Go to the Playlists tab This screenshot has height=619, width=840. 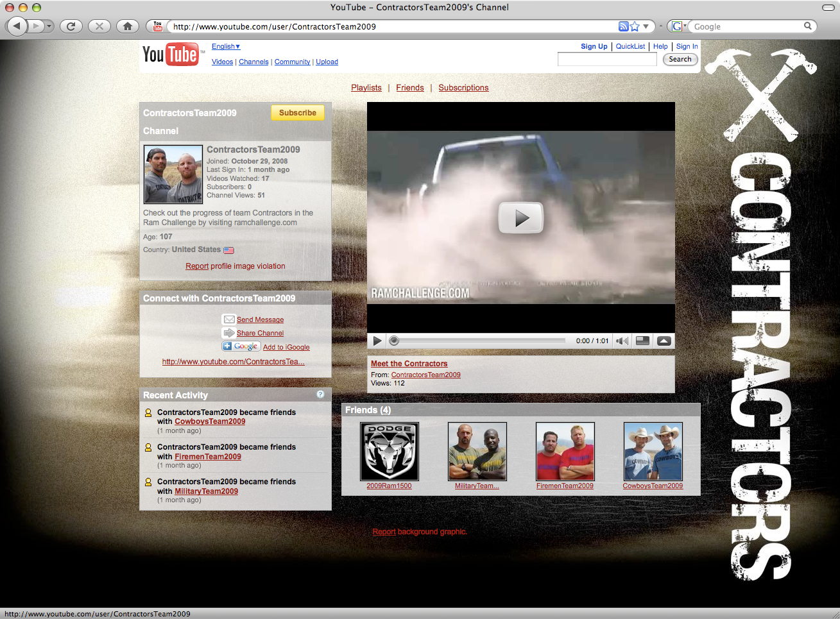coord(366,88)
